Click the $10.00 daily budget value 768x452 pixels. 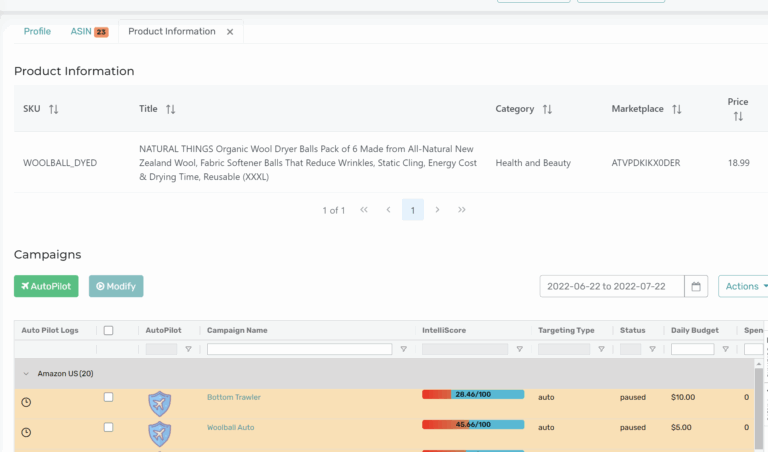(683, 397)
